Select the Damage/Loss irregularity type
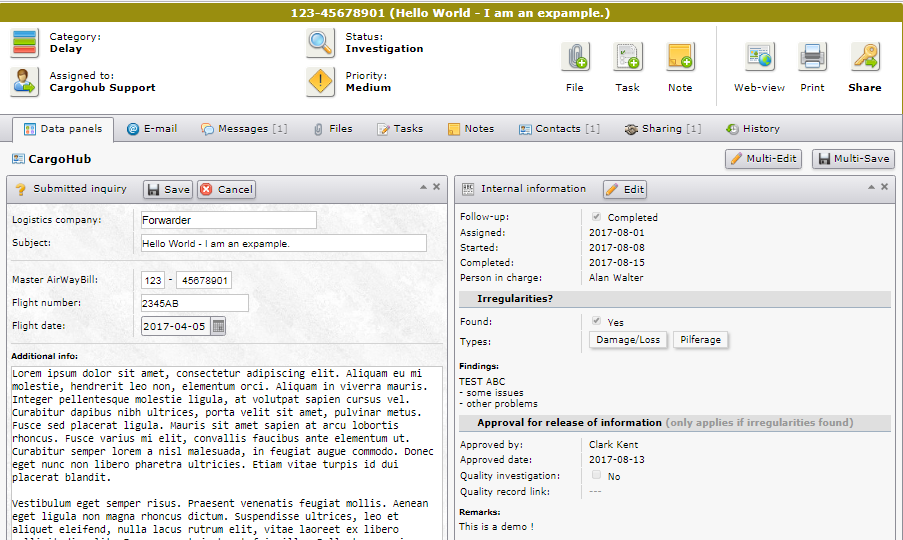Screen dimensions: 903x540 pyautogui.click(x=628, y=340)
